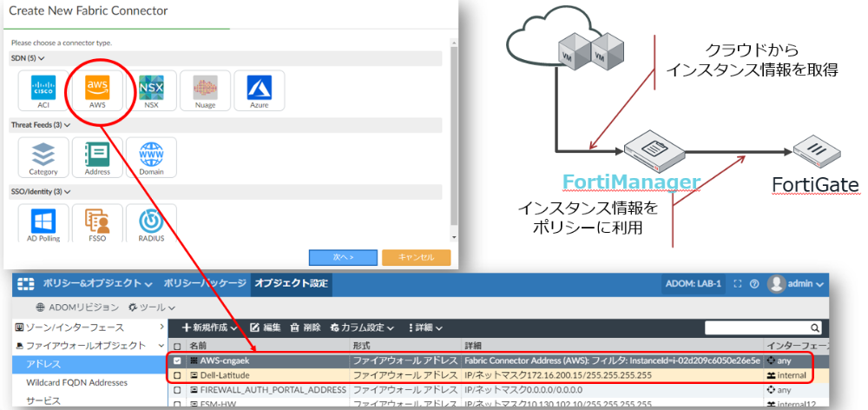Screen dimensions: 868x410
Task: Click ADOMリビジョン globe item
Action: point(77,307)
